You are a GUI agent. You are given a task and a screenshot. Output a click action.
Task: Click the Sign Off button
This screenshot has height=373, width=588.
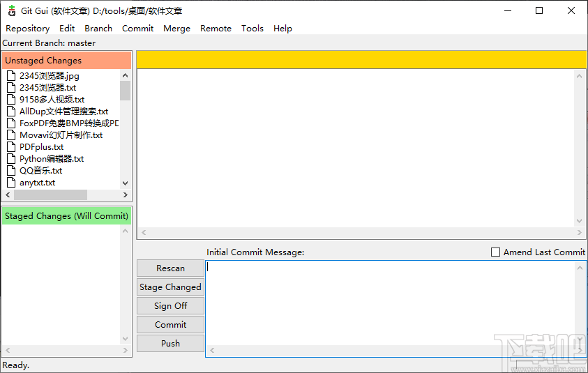click(x=170, y=306)
